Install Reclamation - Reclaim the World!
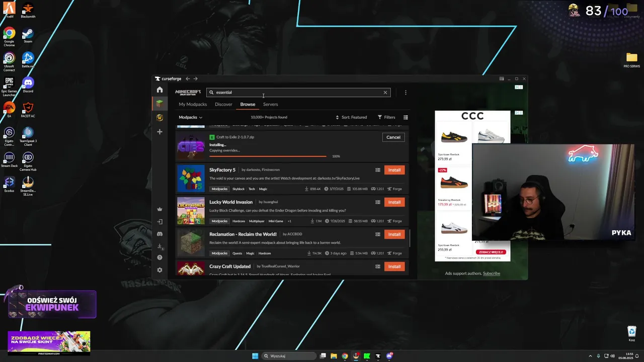Image resolution: width=644 pixels, height=362 pixels. [394, 234]
